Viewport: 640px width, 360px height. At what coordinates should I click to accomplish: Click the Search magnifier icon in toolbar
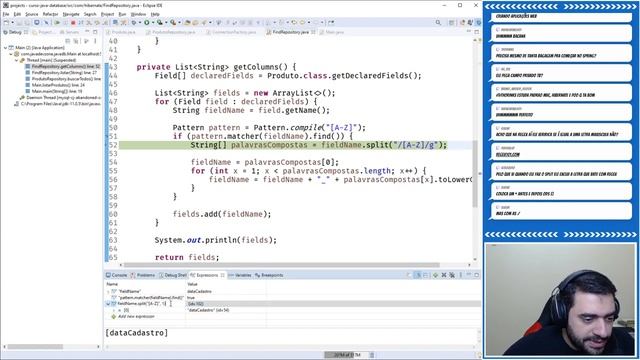coord(438,22)
